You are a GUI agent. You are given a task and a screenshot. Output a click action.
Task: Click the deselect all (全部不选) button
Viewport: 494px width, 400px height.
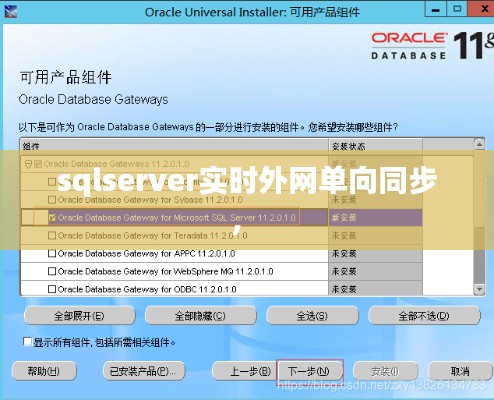[x=424, y=316]
